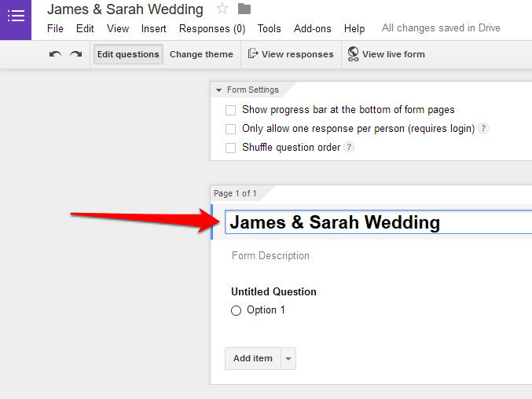Click the View responses button label
Screen dimensions: 532x399
point(298,54)
